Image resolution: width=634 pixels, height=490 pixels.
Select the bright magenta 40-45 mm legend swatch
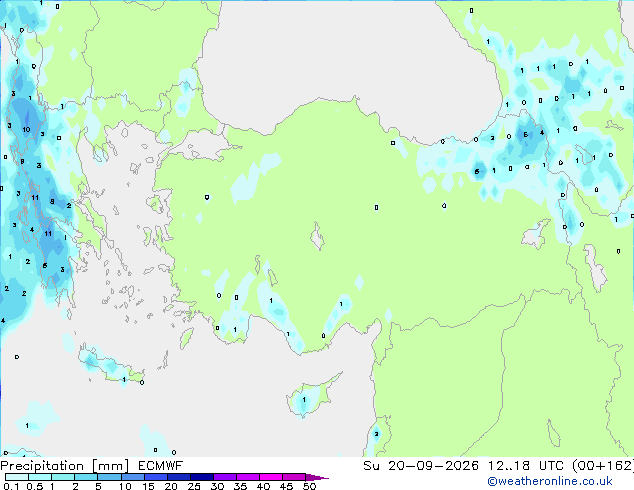coord(271,477)
